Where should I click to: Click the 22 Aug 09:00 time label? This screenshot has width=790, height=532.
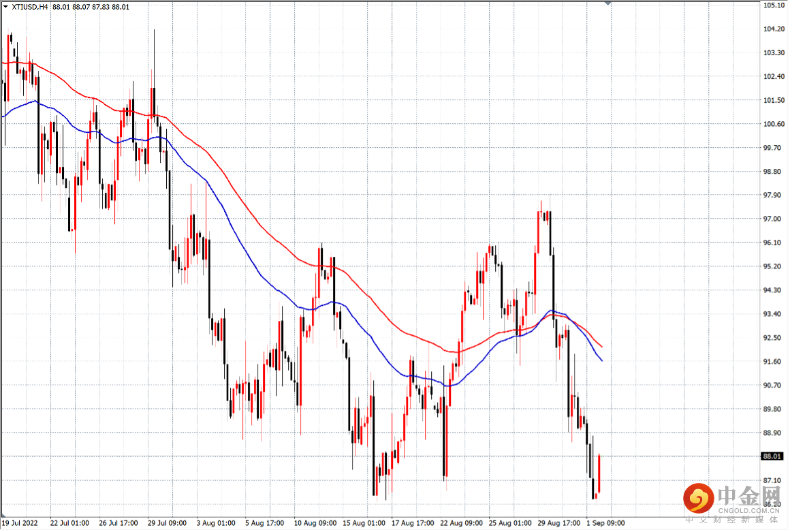click(x=462, y=523)
